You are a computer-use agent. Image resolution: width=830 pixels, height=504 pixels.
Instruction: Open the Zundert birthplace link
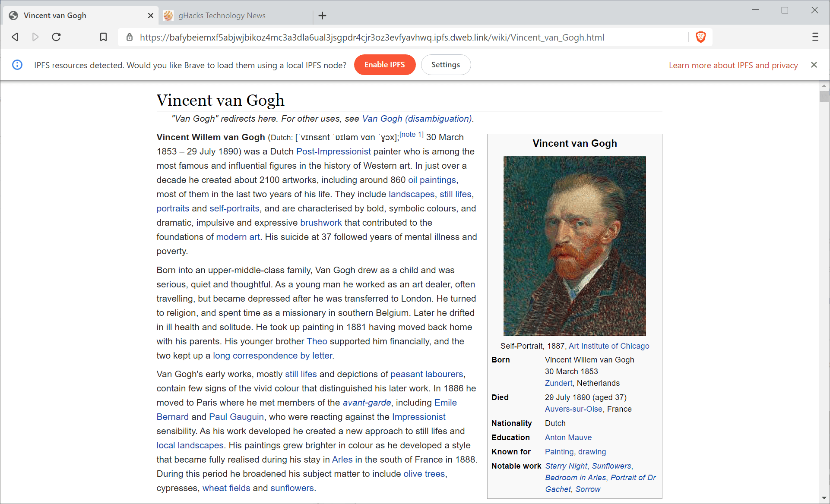(558, 383)
